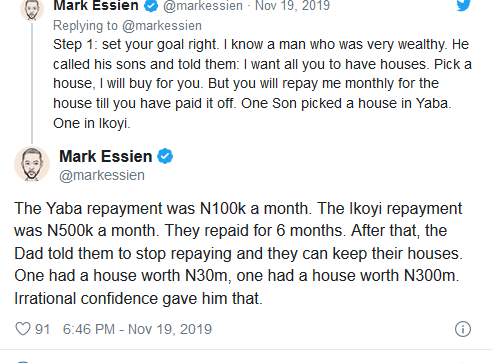The height and width of the screenshot is (363, 492).
Task: Like the tweet with the heart icon
Action: (x=23, y=329)
